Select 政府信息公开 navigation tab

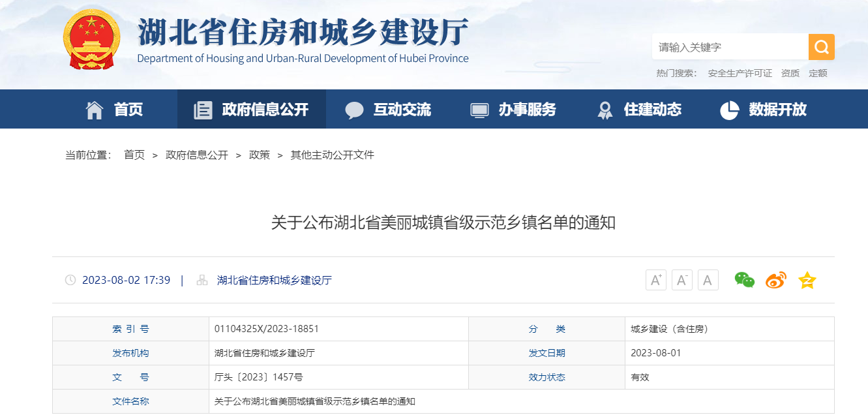pyautogui.click(x=252, y=110)
